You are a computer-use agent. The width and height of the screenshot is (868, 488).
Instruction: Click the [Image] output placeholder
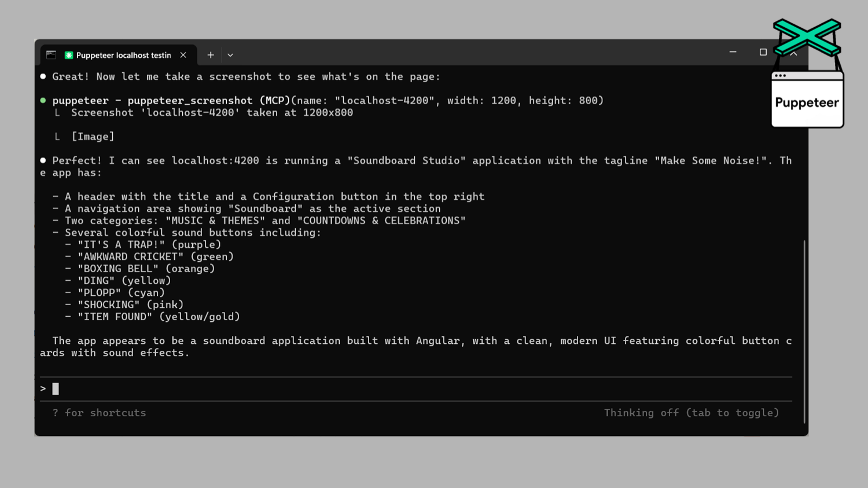click(x=93, y=137)
